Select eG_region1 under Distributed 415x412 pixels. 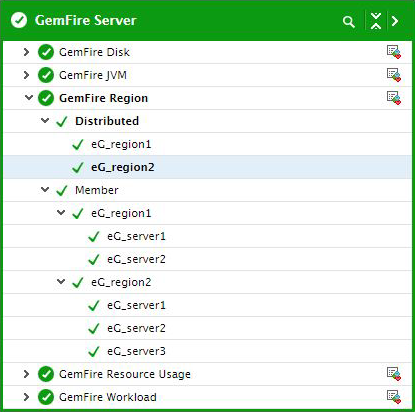121,144
